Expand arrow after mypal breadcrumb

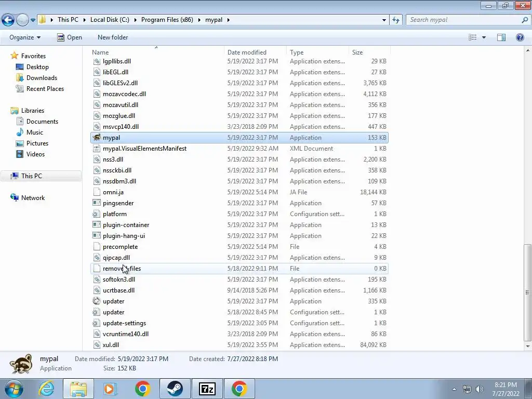pos(229,20)
